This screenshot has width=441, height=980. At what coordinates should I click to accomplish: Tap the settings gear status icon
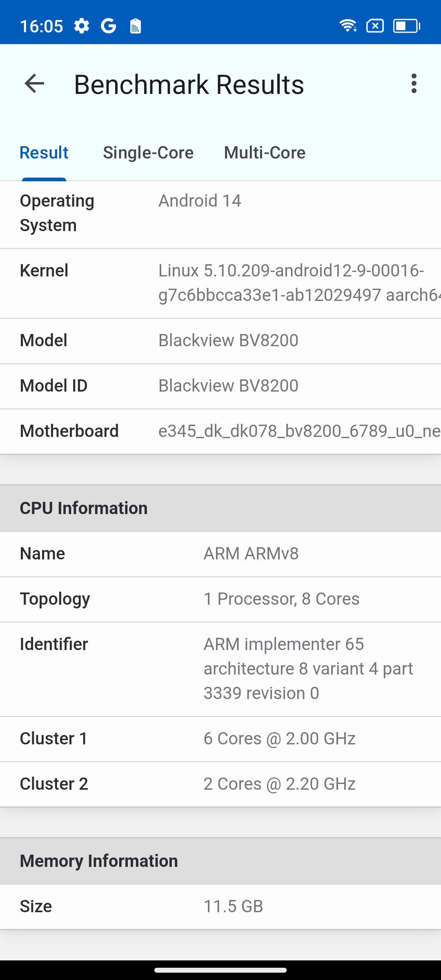(82, 26)
